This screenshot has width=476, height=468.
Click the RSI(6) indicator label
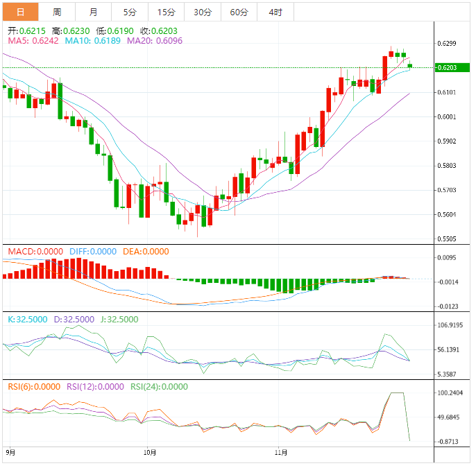point(35,387)
